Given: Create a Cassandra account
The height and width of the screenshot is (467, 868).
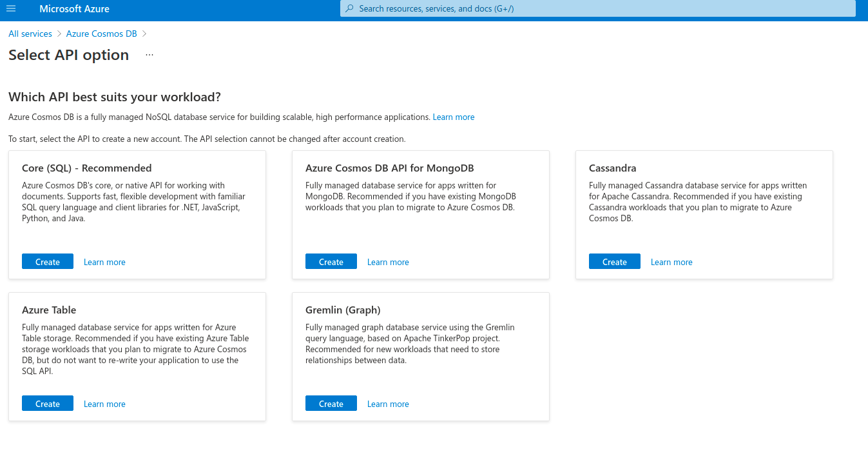Looking at the screenshot, I should pos(615,261).
